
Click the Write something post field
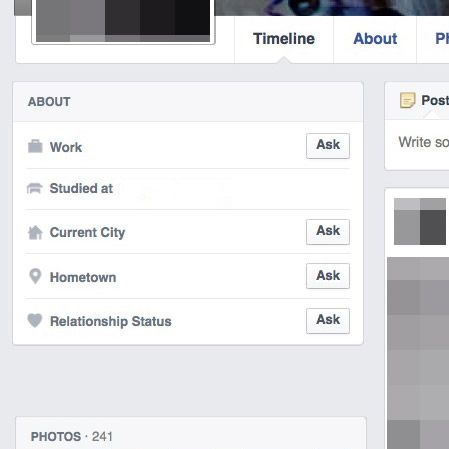(423, 142)
